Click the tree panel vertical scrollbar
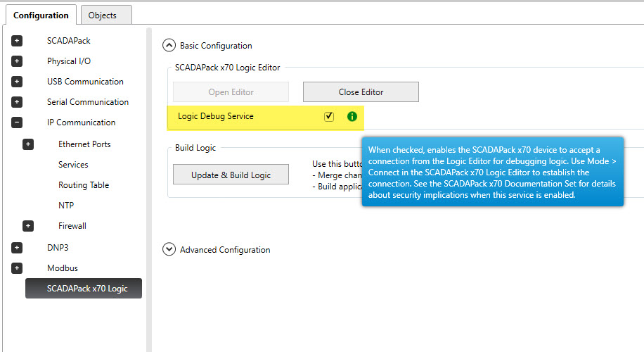This screenshot has width=644, height=352. pos(149,189)
